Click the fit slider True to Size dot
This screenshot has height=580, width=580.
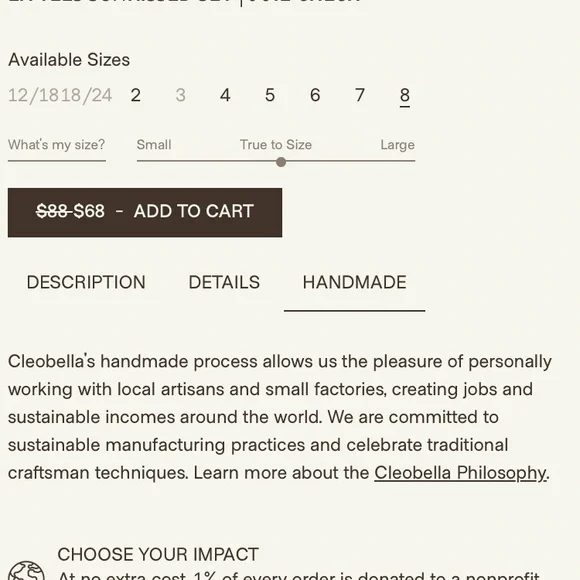tap(281, 162)
